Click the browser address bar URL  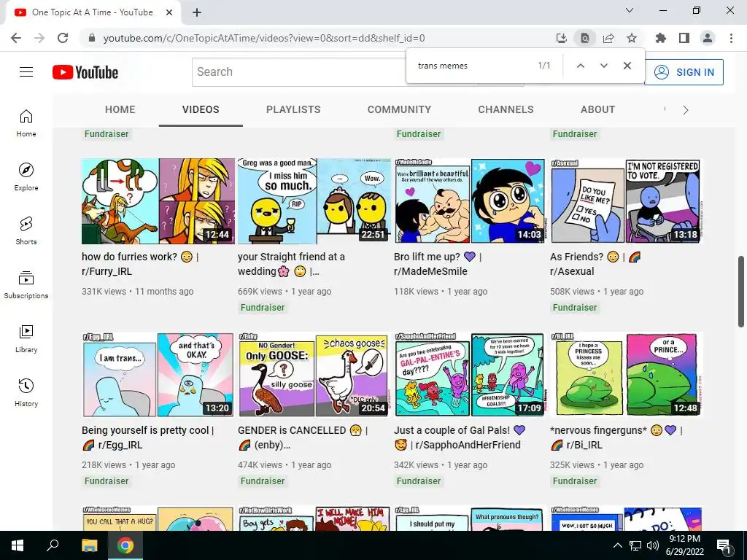264,38
